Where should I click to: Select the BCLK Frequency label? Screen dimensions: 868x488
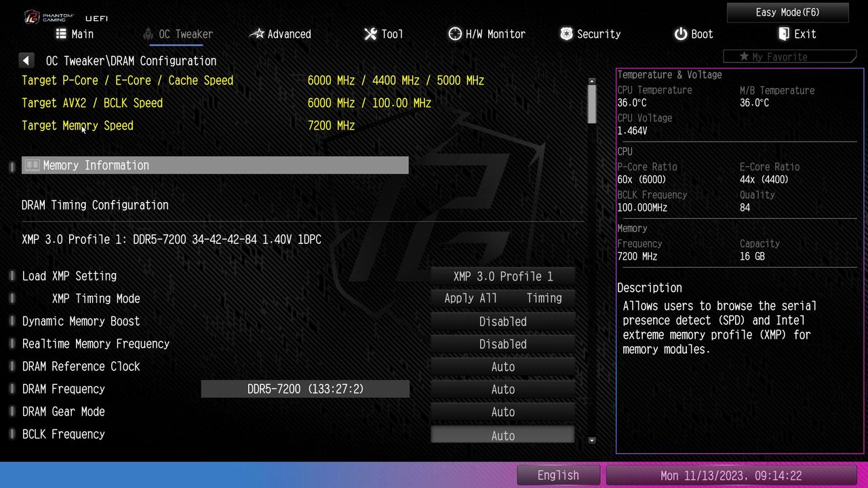tap(63, 434)
